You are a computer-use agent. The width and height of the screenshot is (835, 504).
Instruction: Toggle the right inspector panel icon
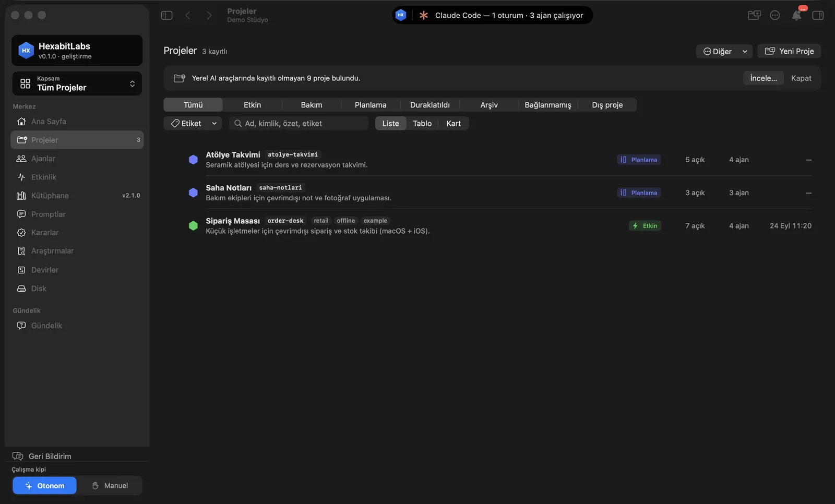[x=818, y=15]
